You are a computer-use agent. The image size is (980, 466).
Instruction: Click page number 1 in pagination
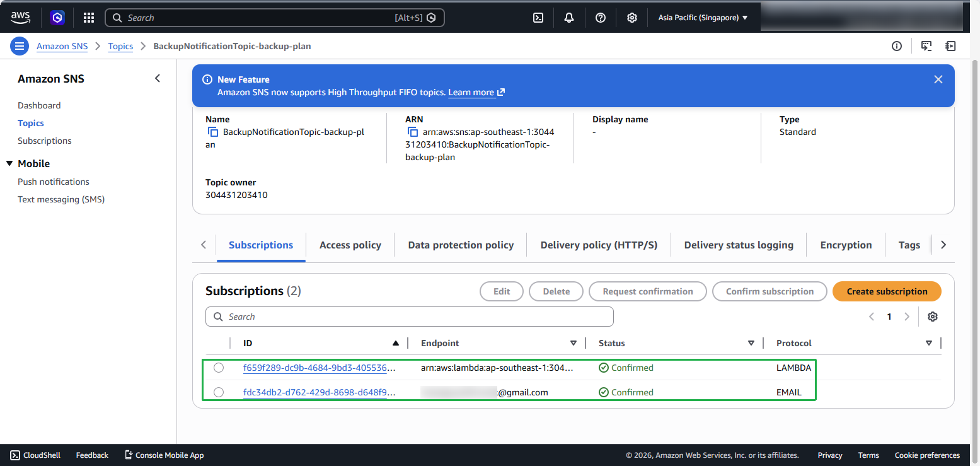889,317
